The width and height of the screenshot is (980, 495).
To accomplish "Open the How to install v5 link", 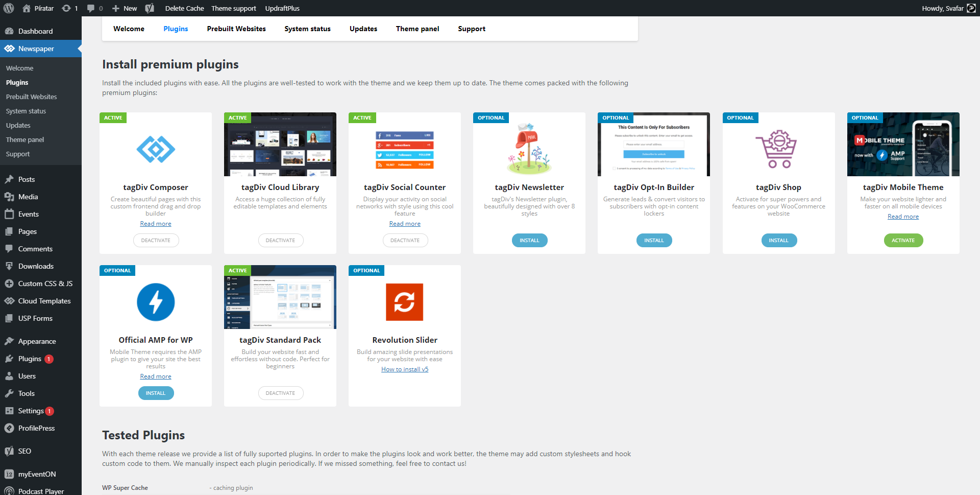I will point(405,369).
